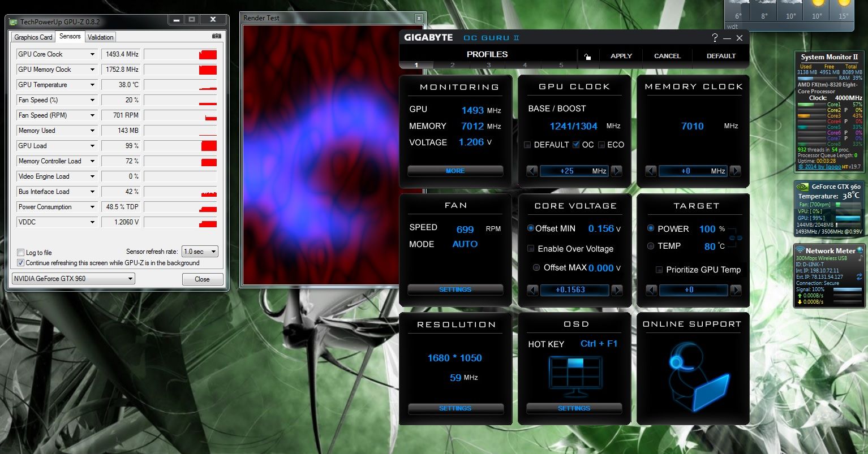Viewport: 868px width, 454px height.
Task: Select the ECO clock mode checkbox
Action: (601, 145)
